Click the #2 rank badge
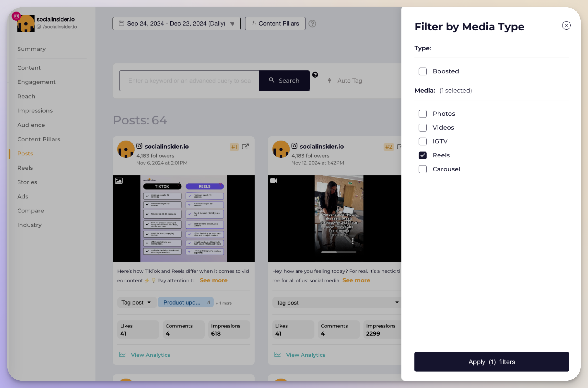 click(389, 147)
